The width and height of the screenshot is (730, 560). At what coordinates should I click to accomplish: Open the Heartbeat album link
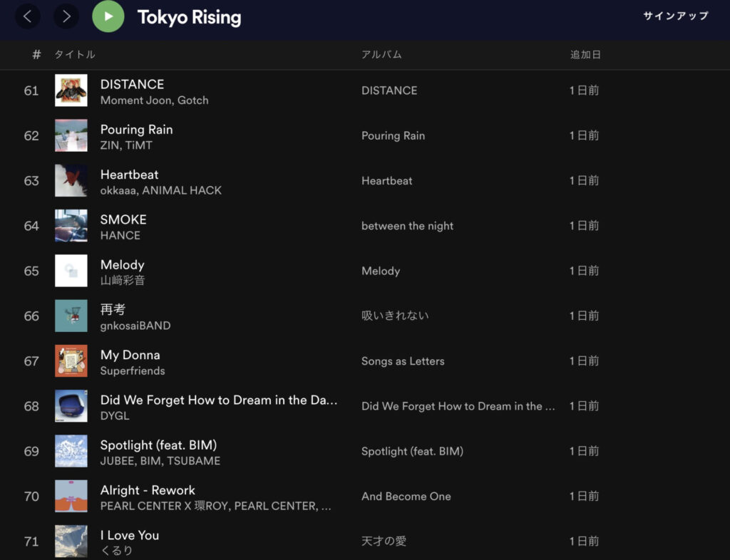coord(387,181)
